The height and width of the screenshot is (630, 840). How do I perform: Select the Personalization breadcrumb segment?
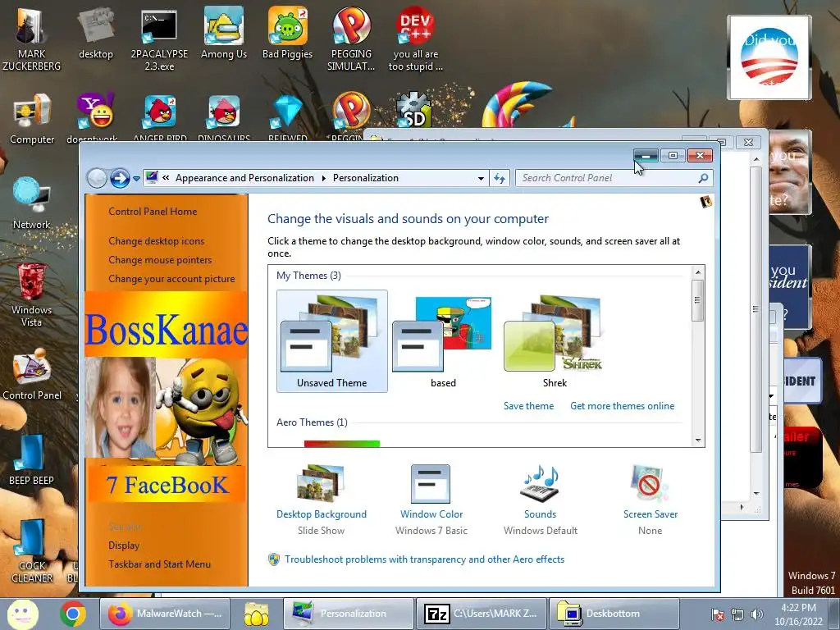(x=365, y=178)
